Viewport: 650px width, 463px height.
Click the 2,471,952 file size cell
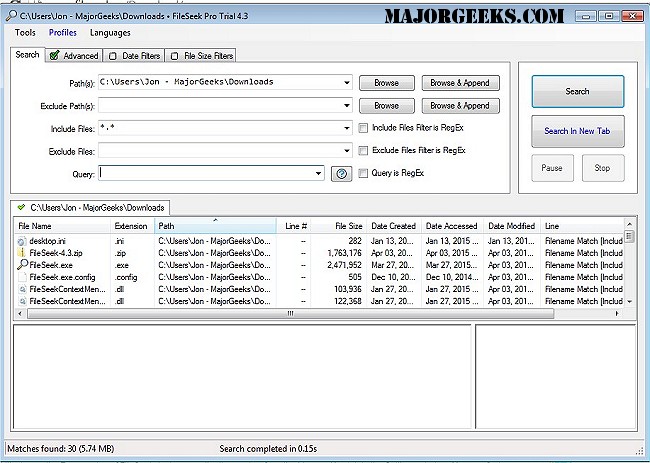(344, 265)
